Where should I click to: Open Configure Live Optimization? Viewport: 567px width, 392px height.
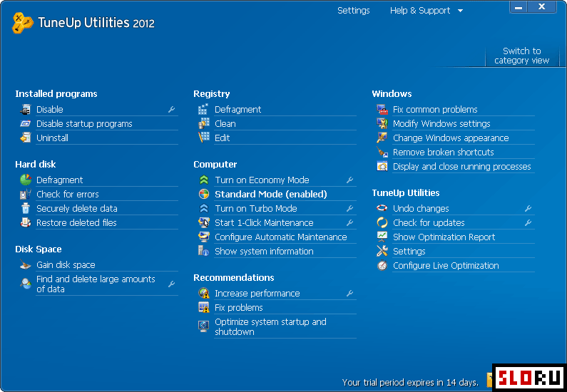click(446, 266)
